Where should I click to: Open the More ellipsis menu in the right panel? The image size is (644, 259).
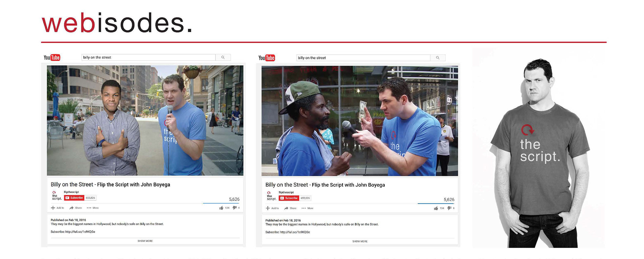[x=304, y=208]
